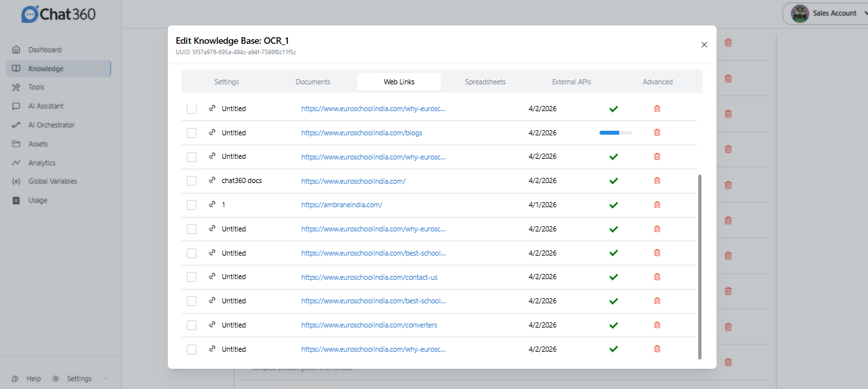This screenshot has height=389, width=868.
Task: Click the Sales Account avatar image
Action: 799,13
